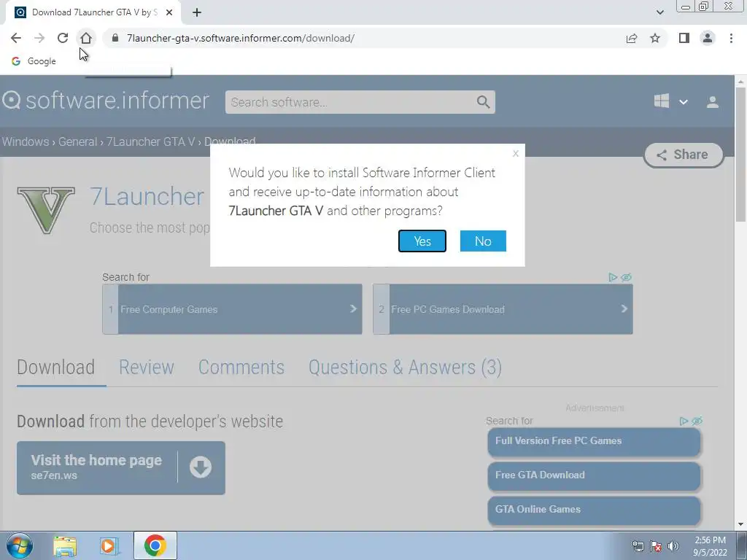Click the AdChoices triangle icon above top ads
The width and height of the screenshot is (747, 560).
click(613, 277)
